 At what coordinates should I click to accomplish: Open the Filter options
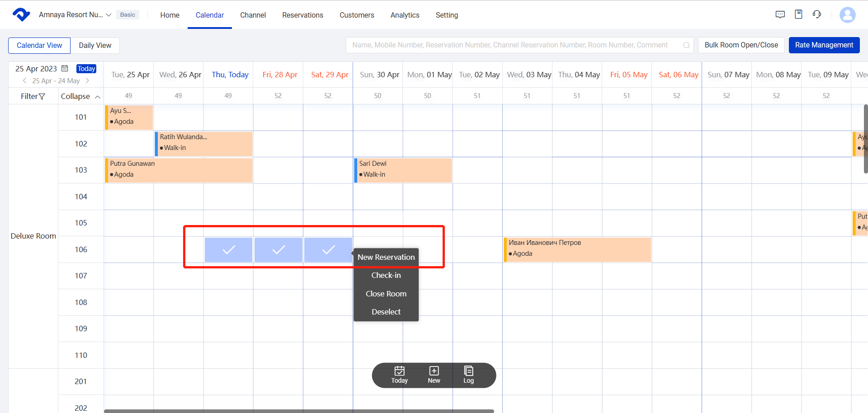coord(33,96)
